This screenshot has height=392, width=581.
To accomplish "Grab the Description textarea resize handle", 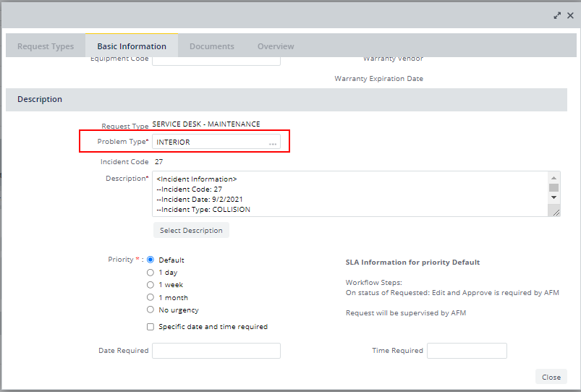I will pyautogui.click(x=556, y=213).
